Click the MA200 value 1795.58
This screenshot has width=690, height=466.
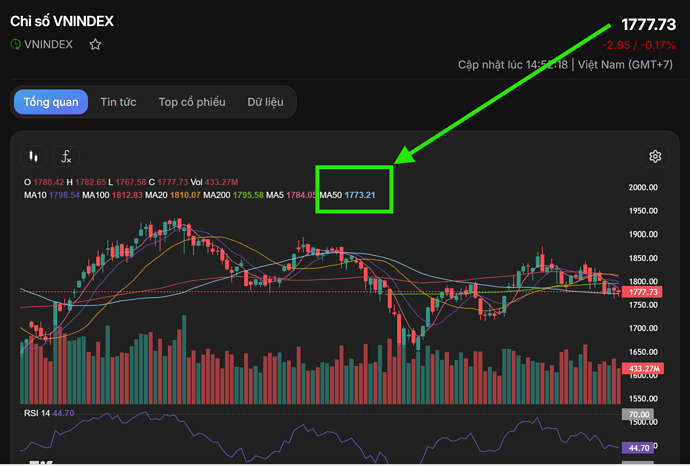pos(248,195)
